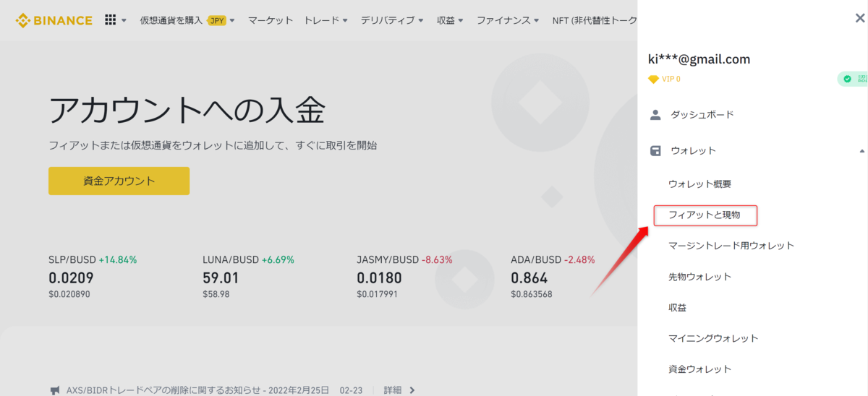Open the 詳細 announcements link

[x=393, y=390]
